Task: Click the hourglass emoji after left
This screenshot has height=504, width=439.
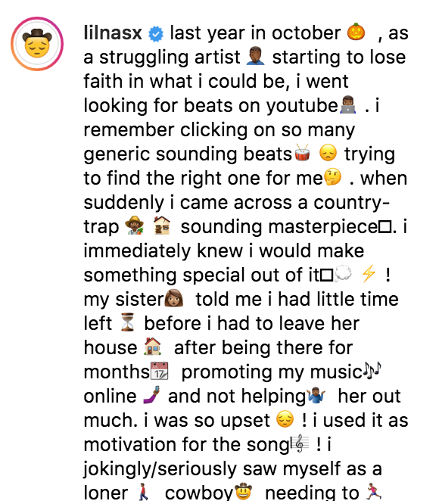Action: pos(128,322)
